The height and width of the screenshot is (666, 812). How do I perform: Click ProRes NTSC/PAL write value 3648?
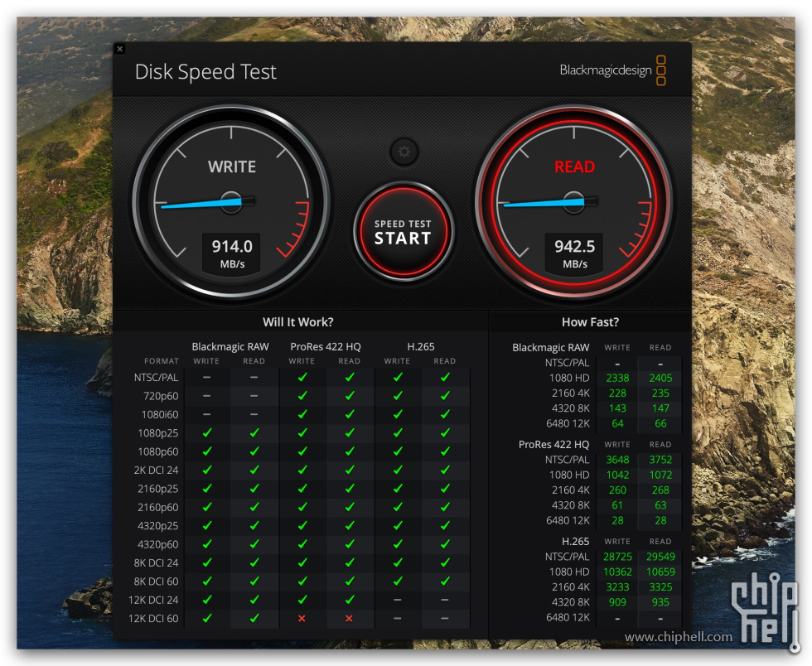617,460
